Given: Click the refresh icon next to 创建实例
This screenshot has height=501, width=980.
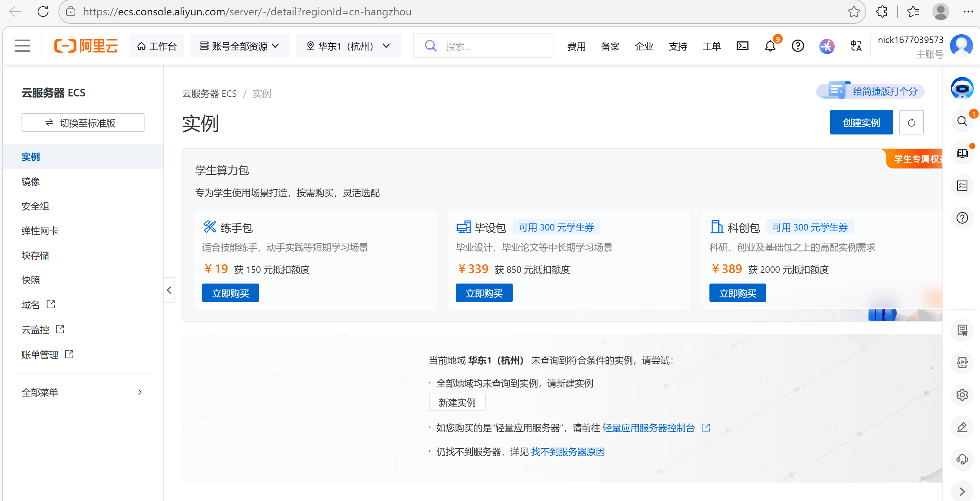Looking at the screenshot, I should click(x=911, y=123).
